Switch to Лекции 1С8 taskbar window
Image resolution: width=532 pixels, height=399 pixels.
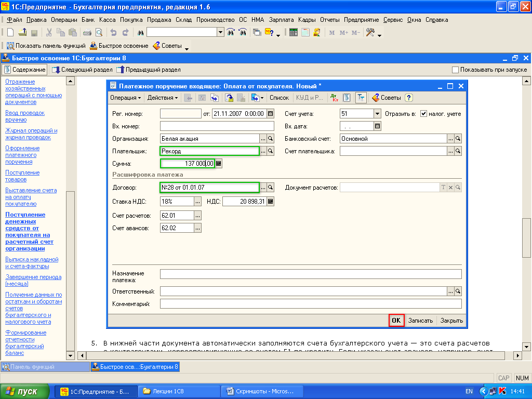(179, 391)
